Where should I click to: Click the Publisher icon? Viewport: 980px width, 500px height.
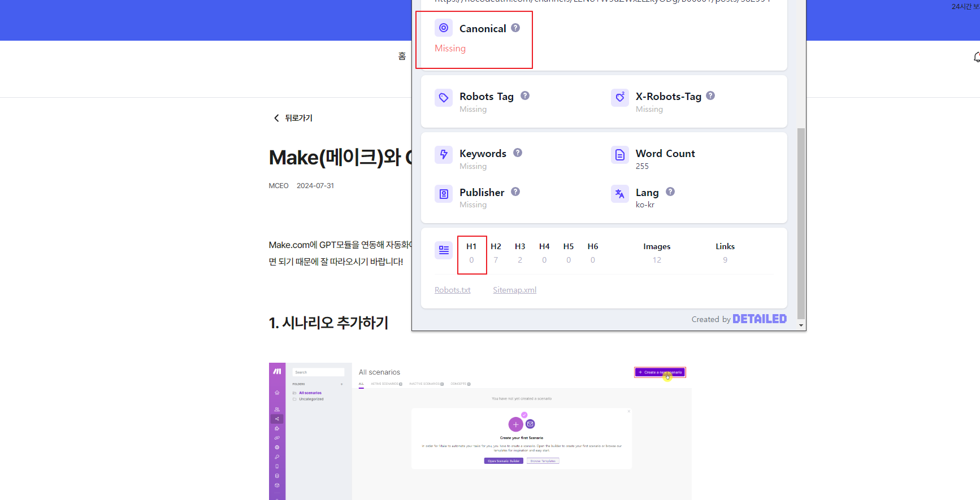tap(444, 194)
